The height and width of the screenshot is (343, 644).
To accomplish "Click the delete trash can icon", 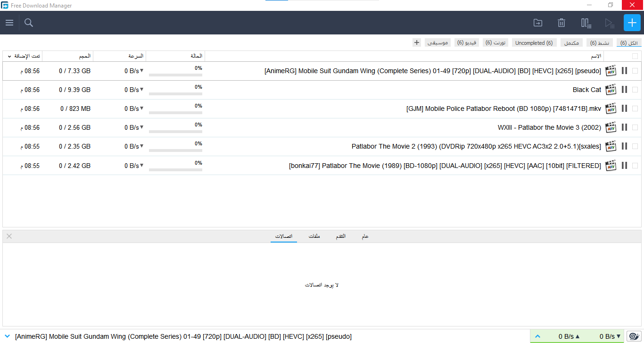I will click(x=561, y=23).
